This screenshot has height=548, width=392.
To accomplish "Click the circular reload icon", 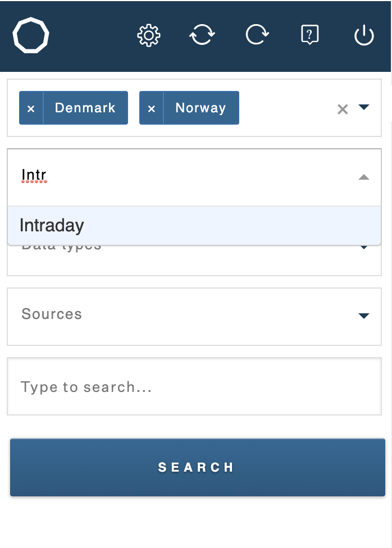I will tap(257, 35).
